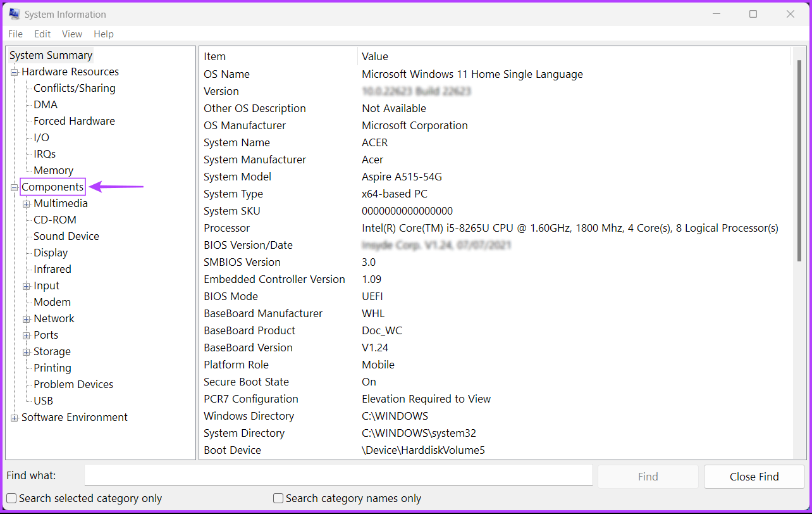The height and width of the screenshot is (514, 812).
Task: Select System Summary in the tree
Action: coord(51,55)
